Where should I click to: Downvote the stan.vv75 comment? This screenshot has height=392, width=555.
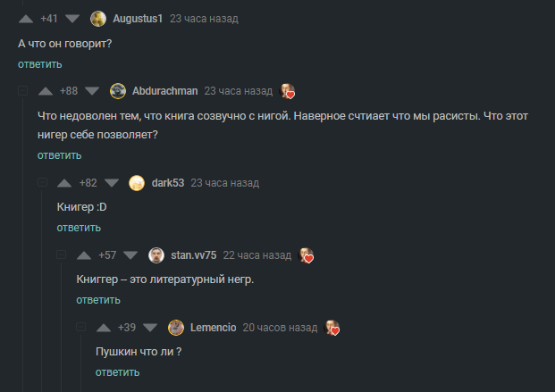pos(130,255)
